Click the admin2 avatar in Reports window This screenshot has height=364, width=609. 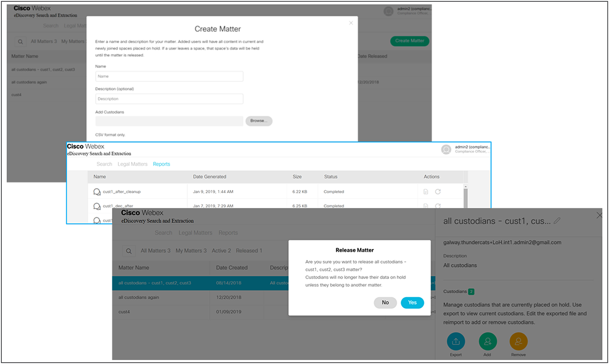pos(446,149)
